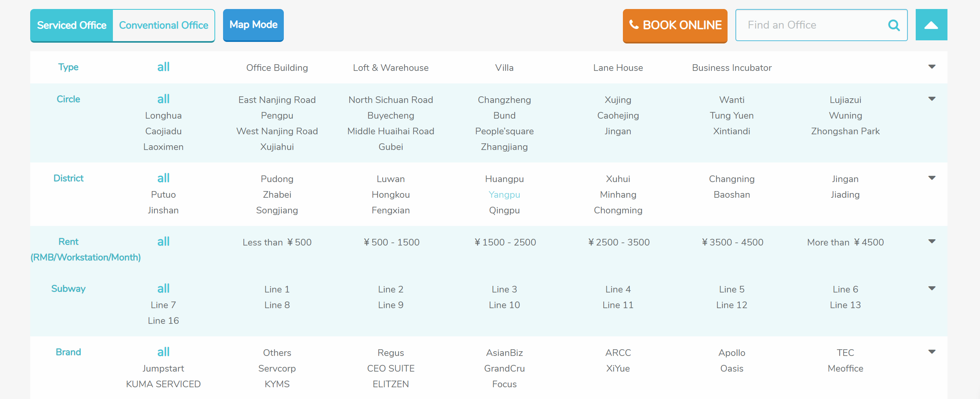Viewport: 980px width, 399px height.
Task: Filter by Villa type
Action: [x=505, y=68]
